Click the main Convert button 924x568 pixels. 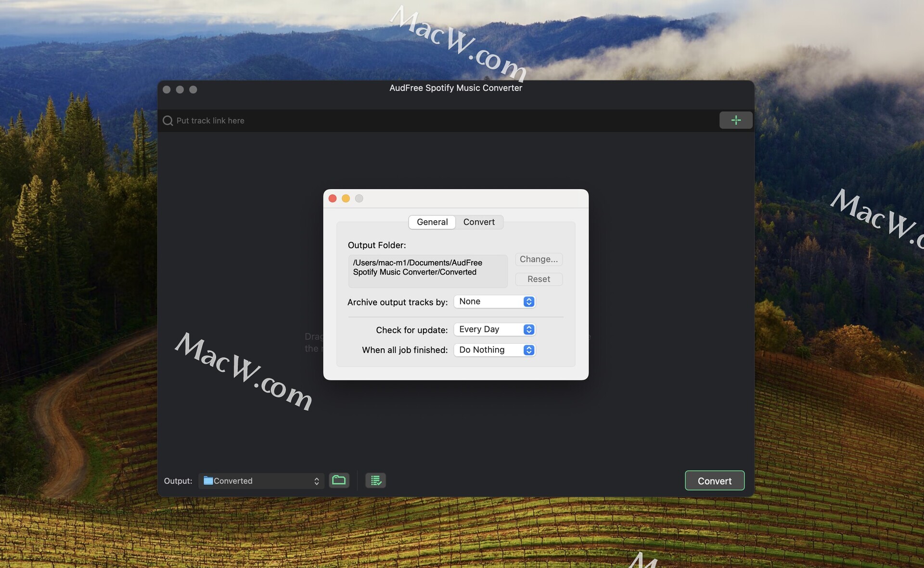(715, 481)
